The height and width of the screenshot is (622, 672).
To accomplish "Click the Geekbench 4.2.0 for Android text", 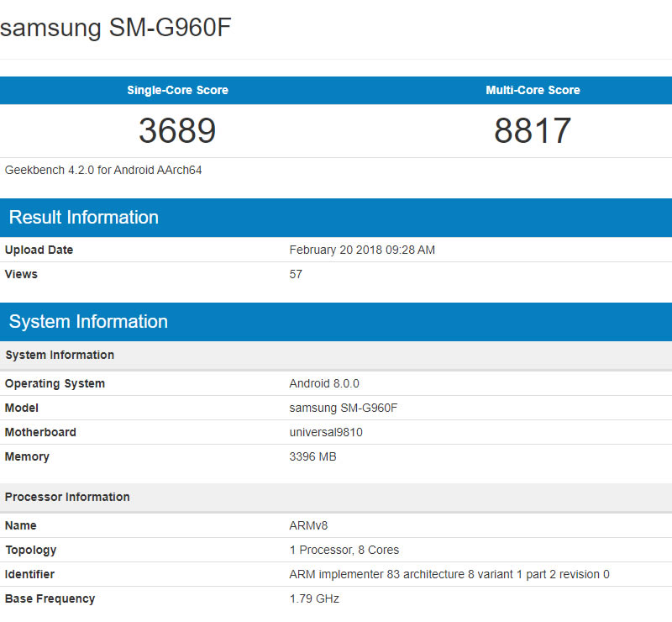I will [x=103, y=170].
